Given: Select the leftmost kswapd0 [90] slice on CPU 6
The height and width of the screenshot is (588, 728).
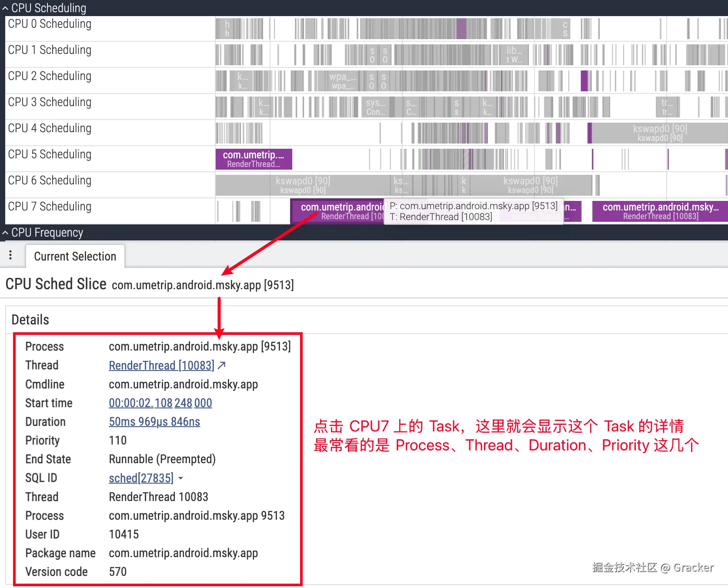Looking at the screenshot, I should [303, 185].
